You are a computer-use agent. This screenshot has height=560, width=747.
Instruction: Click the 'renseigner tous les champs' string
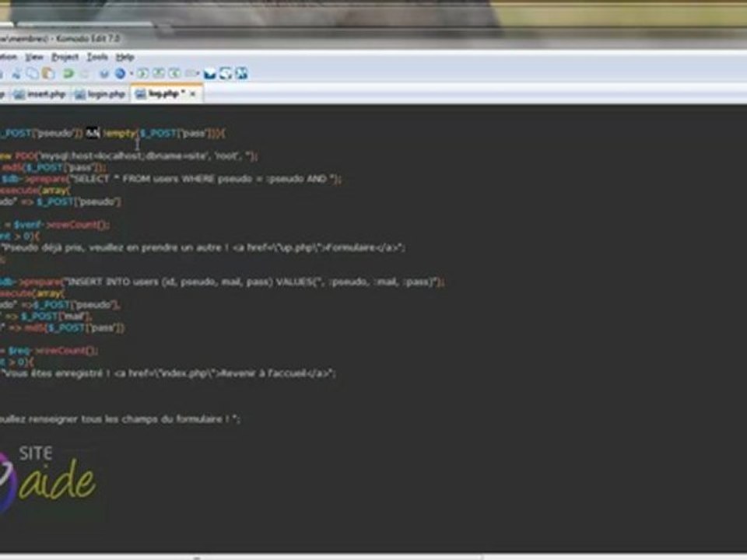coord(119,419)
